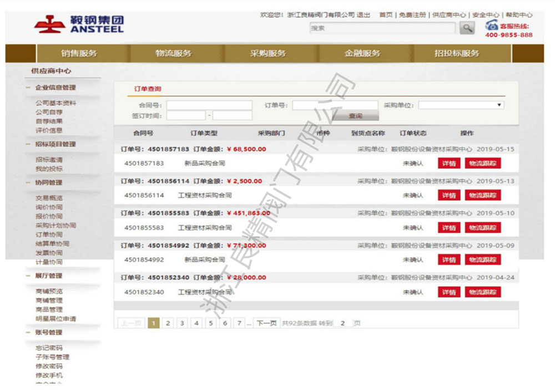Click the Ansteel logo
Viewport: 555px width, 392px height.
click(79, 24)
